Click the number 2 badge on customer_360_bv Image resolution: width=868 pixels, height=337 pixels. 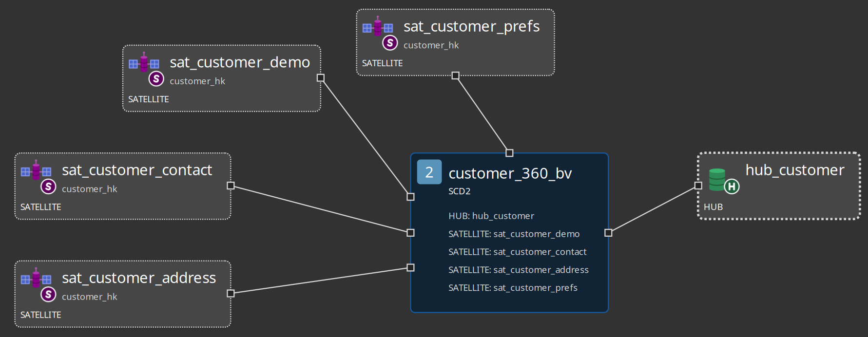pyautogui.click(x=429, y=172)
